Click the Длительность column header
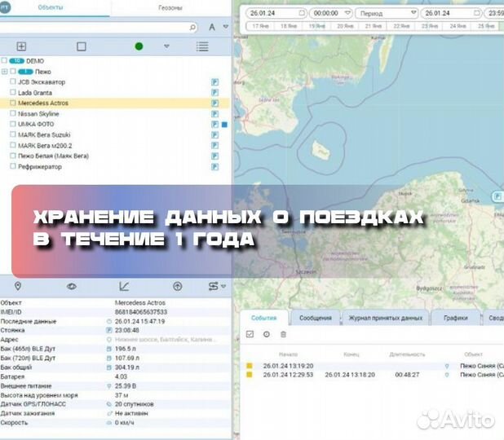Viewport: 504px width, 440px height. (407, 354)
